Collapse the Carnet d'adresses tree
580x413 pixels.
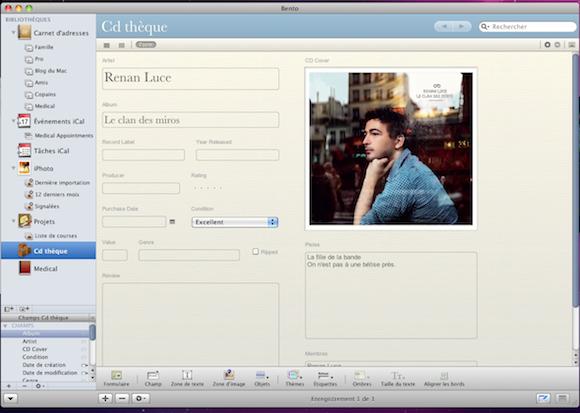[13, 33]
